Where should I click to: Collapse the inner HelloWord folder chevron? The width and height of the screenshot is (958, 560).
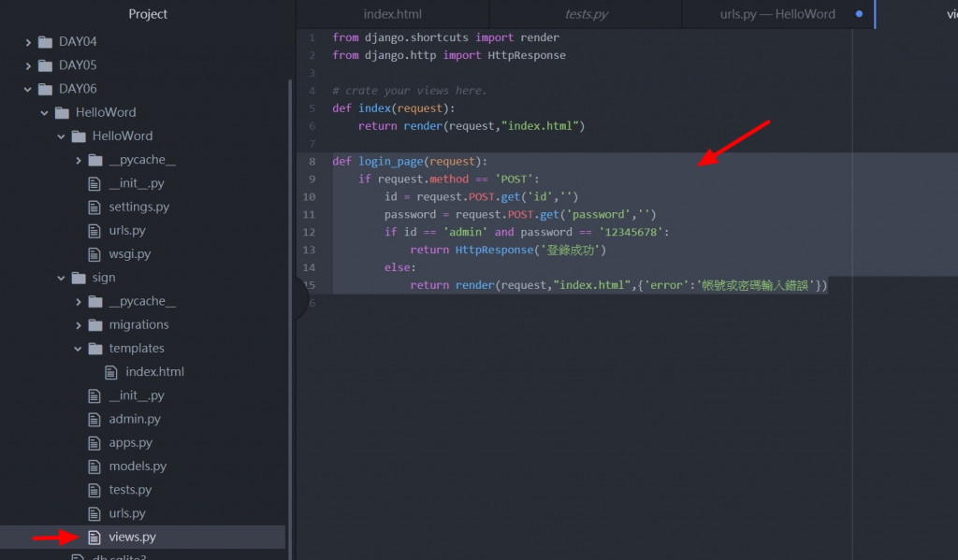point(61,136)
